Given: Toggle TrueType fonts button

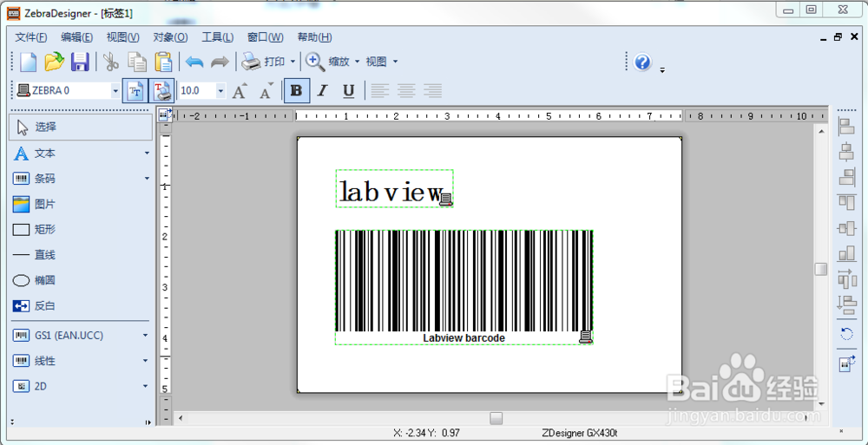Looking at the screenshot, I should pyautogui.click(x=135, y=91).
